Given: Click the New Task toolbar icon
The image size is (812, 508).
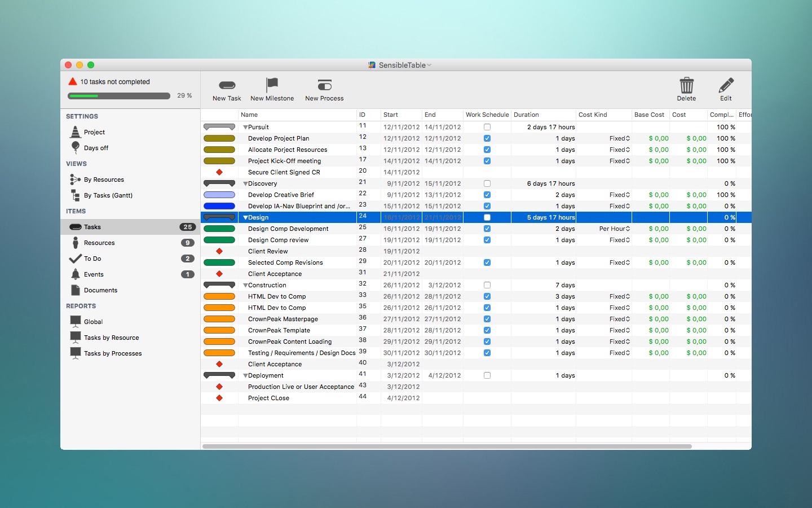Looking at the screenshot, I should (227, 85).
